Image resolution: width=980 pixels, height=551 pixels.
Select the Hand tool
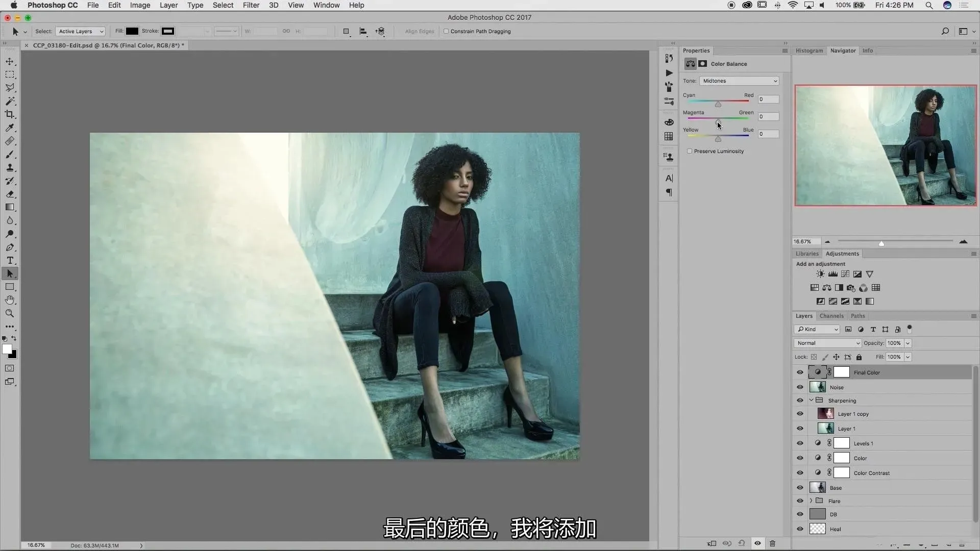[10, 300]
